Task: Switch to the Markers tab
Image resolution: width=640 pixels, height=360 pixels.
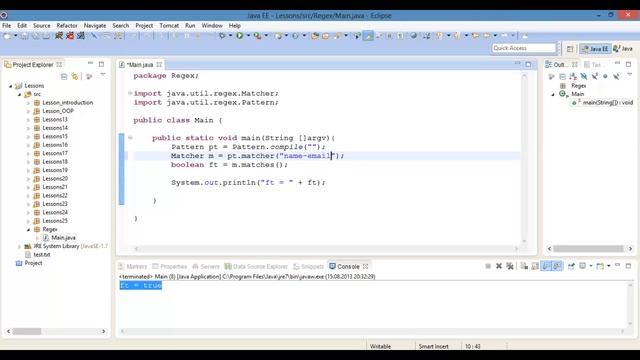Action: point(133,266)
